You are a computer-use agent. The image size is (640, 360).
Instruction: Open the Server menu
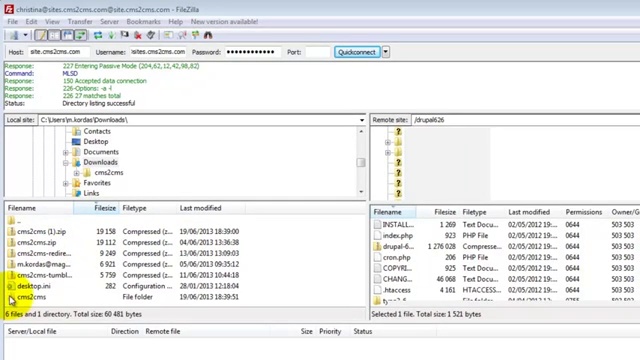click(x=109, y=22)
